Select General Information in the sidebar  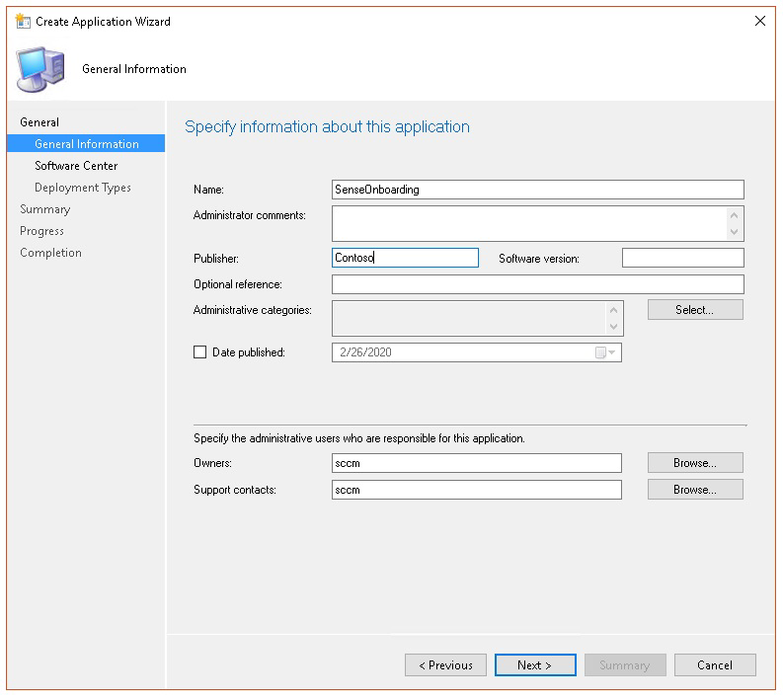coord(87,144)
